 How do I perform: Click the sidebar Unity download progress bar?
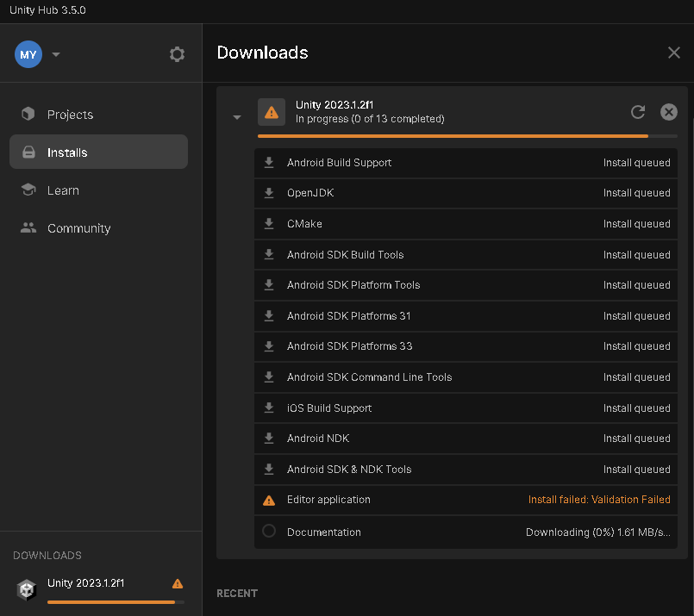pos(116,602)
